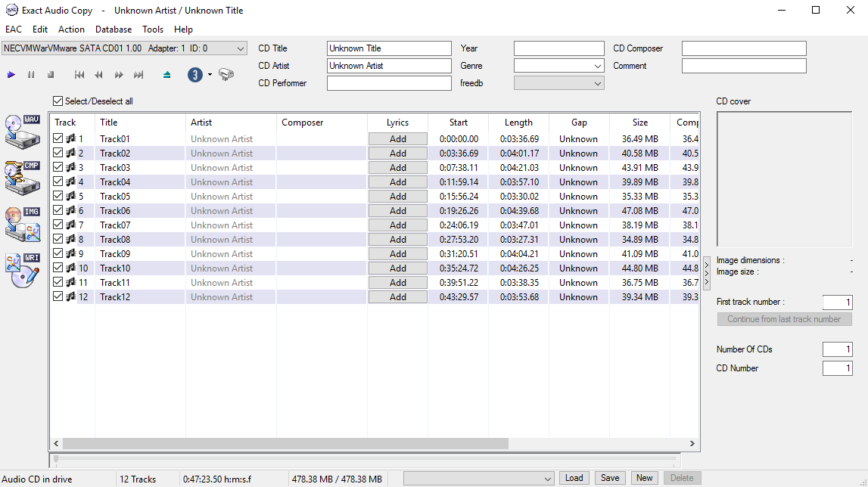Uncheck track 10 checkbox
The height and width of the screenshot is (487, 868).
click(x=58, y=268)
